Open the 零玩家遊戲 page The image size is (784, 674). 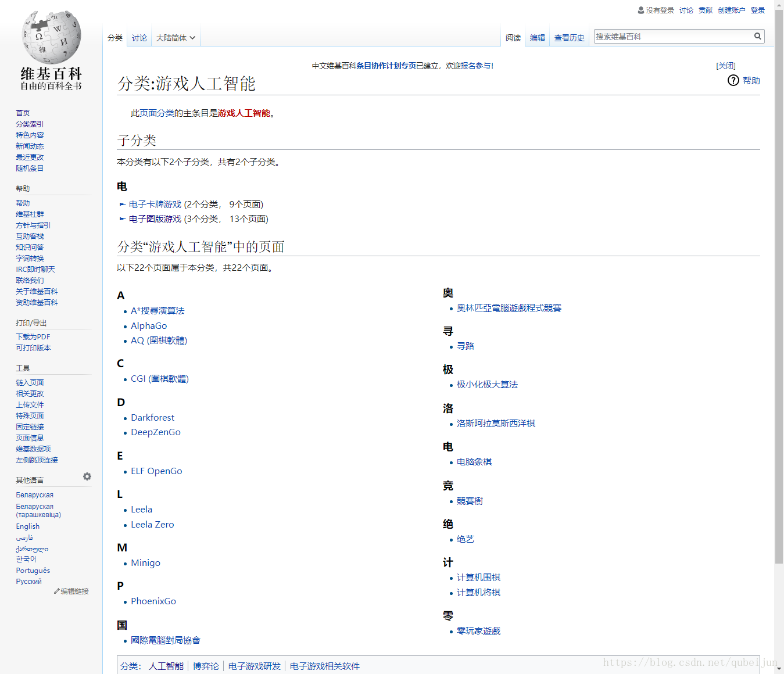click(x=478, y=631)
